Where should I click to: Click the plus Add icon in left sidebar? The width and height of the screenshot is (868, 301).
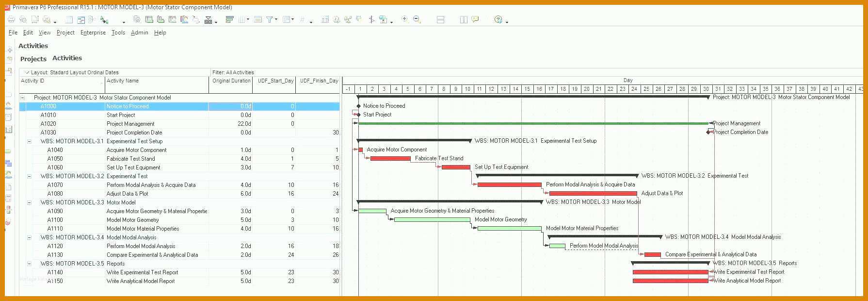(9, 50)
